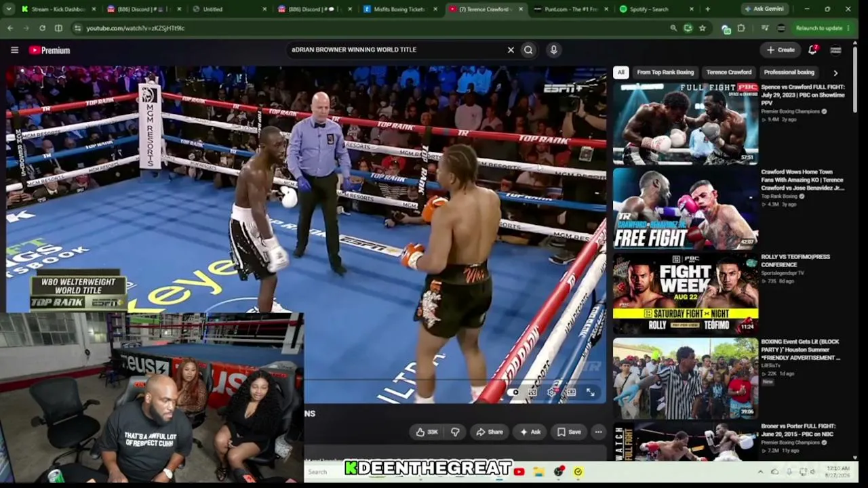Screen dimensions: 868x488
Task: Expand the tab search dropdown arrow
Action: pyautogui.click(x=9, y=9)
